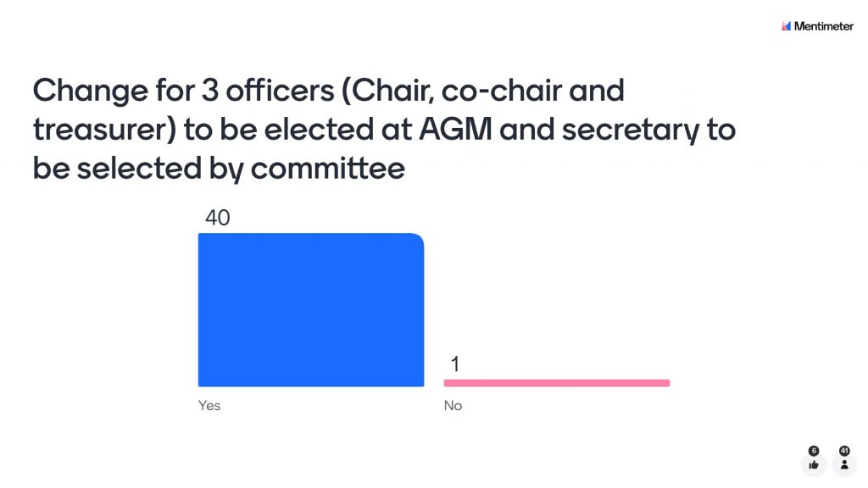Click the thumbs-up reaction icon
Image resolution: width=868 pixels, height=488 pixels.
point(814,464)
